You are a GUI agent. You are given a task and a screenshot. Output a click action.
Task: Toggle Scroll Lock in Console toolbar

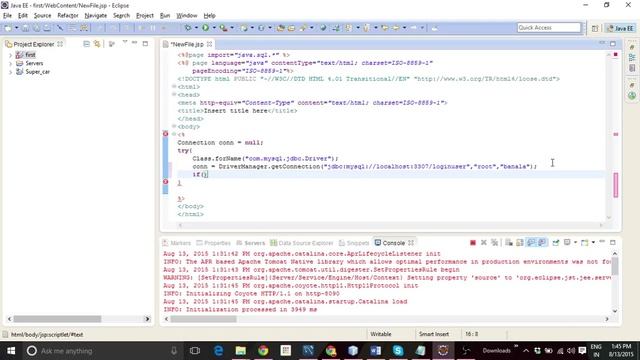click(520, 243)
